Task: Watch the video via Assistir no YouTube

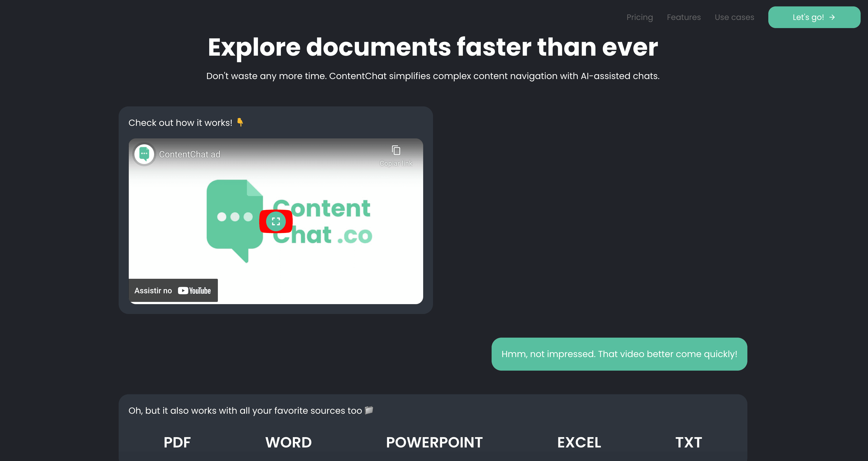Action: [x=173, y=291]
